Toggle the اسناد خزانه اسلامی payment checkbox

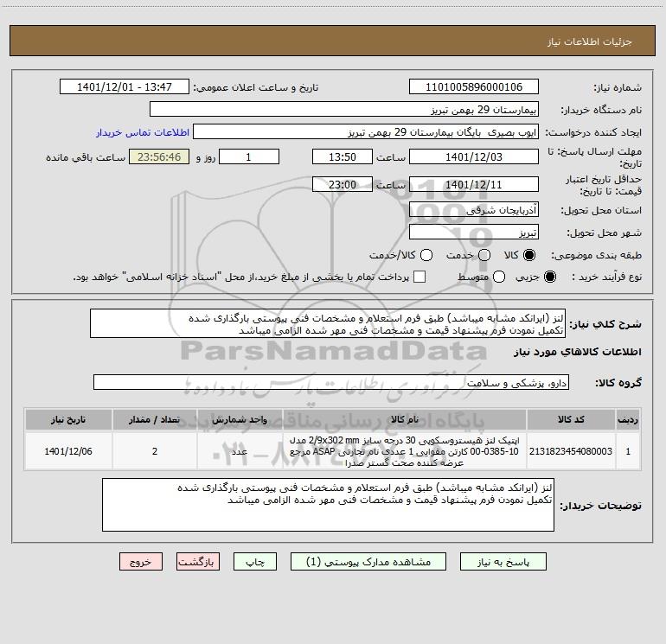point(419,277)
